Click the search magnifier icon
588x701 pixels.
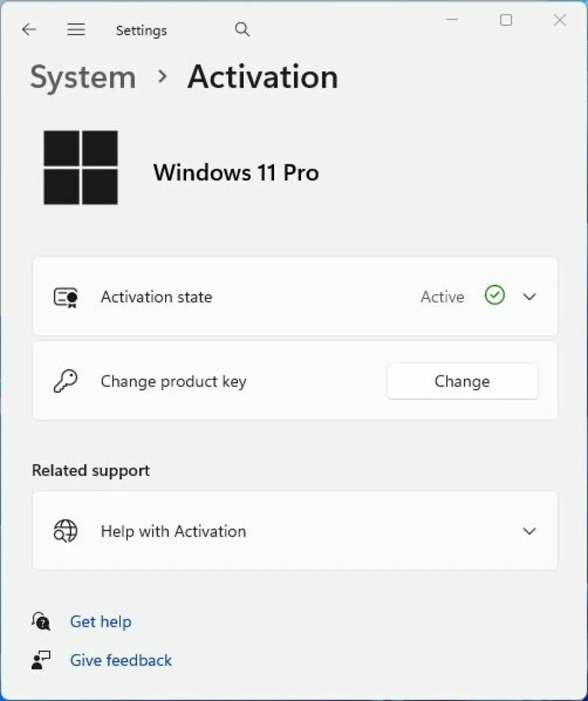tap(242, 30)
